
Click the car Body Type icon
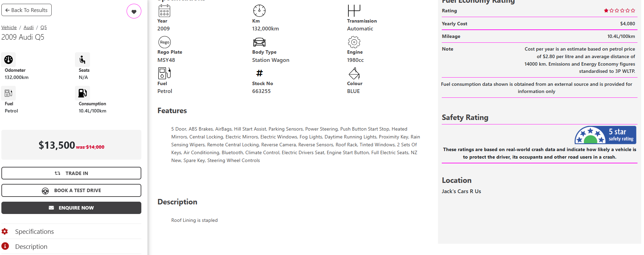coord(259,42)
